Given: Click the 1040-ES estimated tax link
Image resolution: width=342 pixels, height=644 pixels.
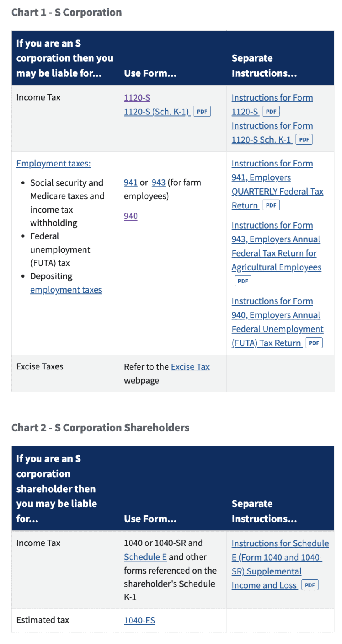Looking at the screenshot, I should pos(139,620).
